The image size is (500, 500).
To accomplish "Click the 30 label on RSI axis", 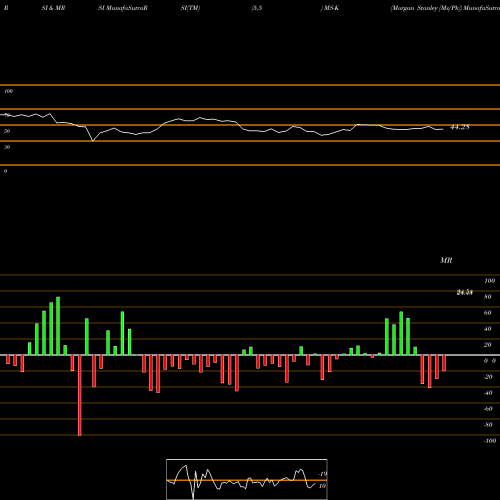I will 7,147.
